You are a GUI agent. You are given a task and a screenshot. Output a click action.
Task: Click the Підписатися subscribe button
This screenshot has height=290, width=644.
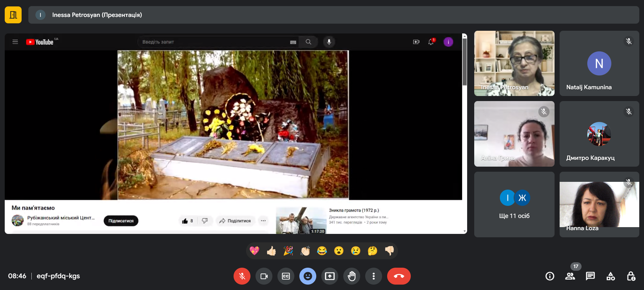[x=121, y=221]
